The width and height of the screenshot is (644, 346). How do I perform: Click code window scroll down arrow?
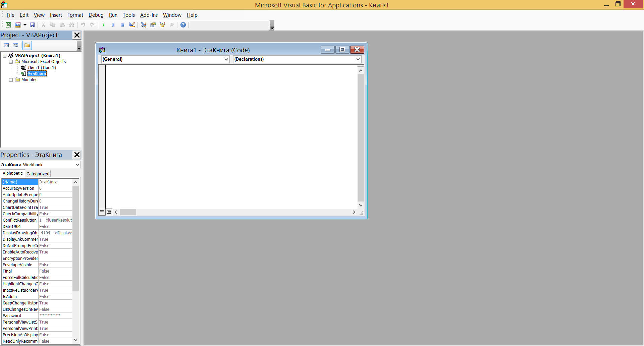[x=361, y=205]
